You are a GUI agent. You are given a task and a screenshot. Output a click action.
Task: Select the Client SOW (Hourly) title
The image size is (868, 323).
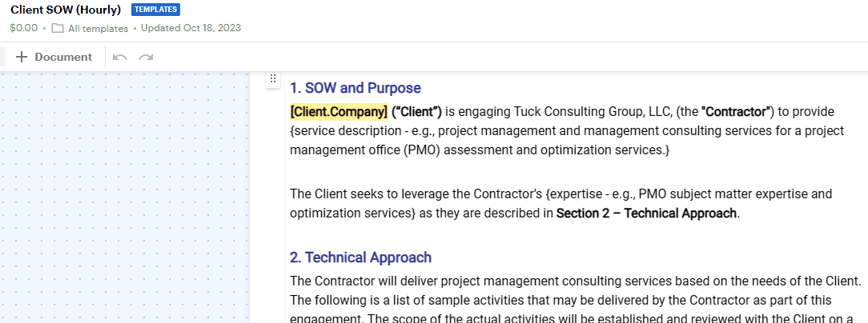(x=66, y=10)
